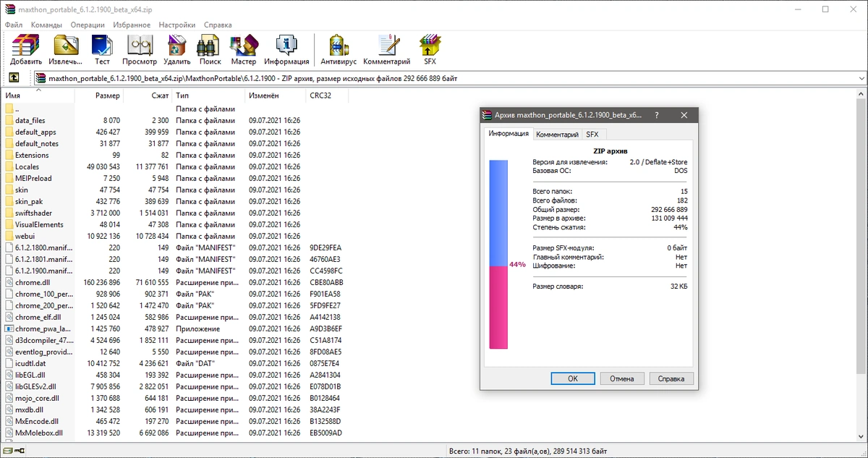Screen dimensions: 868x458
Task: Select the eventlog_provid... file row
Action: (x=174, y=352)
